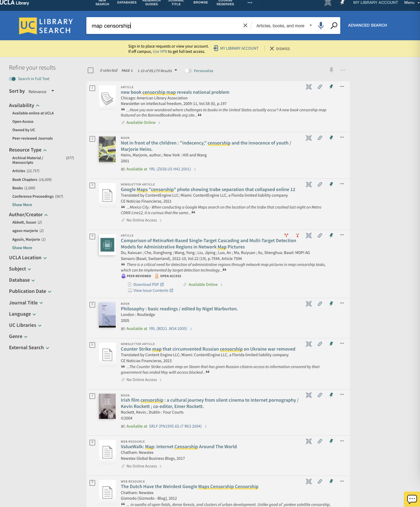The image size is (420, 507).
Task: Open the 'Articles, books, and more' scope dropdown
Action: [x=284, y=26]
